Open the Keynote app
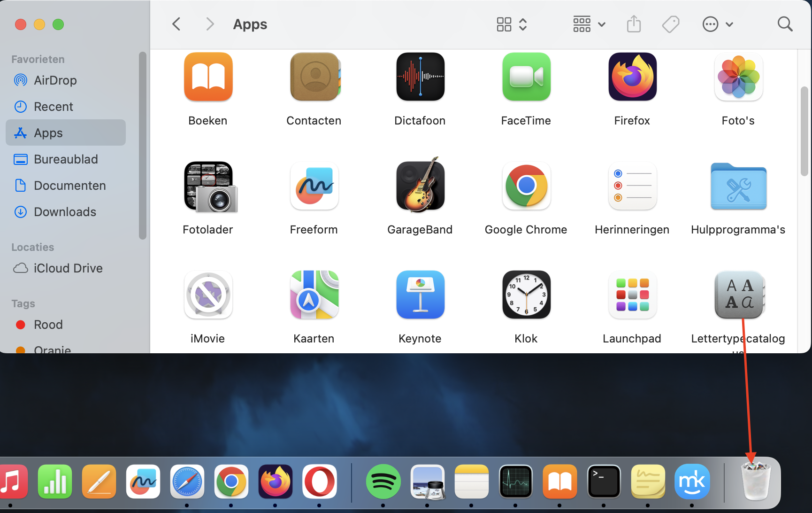This screenshot has width=812, height=513. click(420, 295)
